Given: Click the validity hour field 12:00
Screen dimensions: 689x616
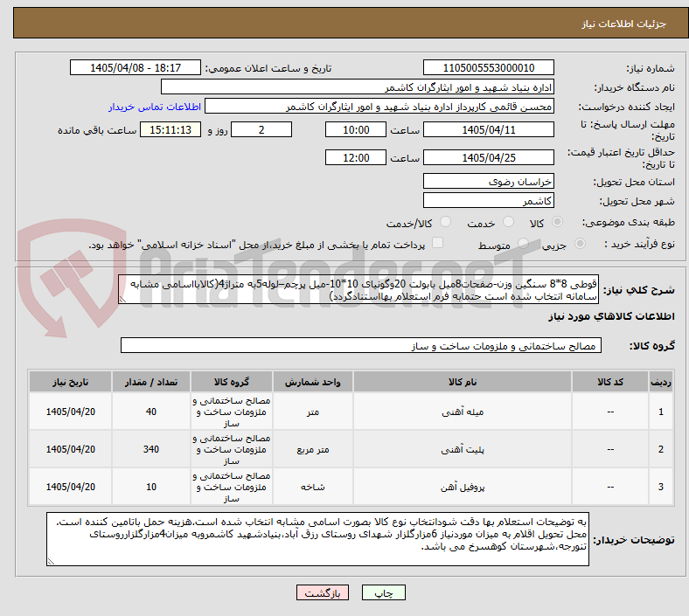Looking at the screenshot, I should point(356,157).
